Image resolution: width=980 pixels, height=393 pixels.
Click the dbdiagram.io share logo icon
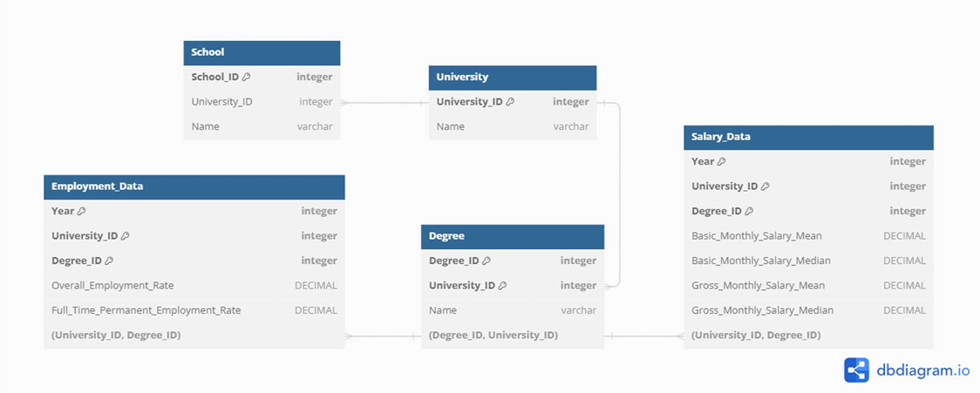(x=856, y=370)
